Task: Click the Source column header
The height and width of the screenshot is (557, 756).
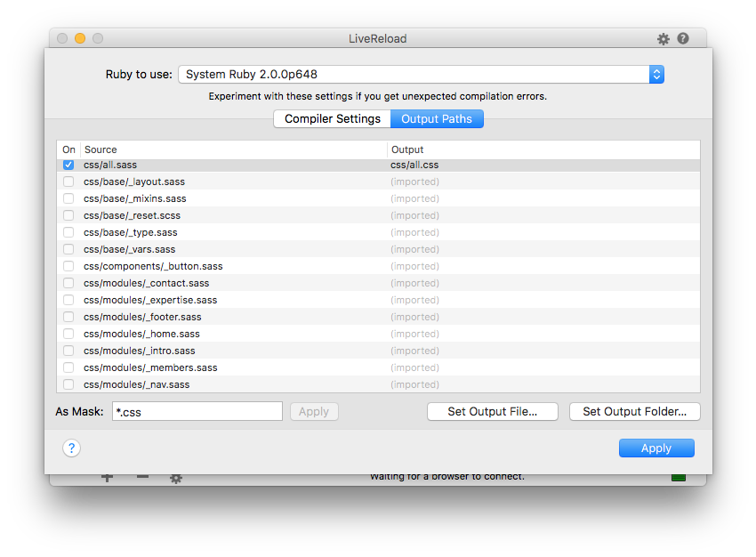Action: [x=234, y=149]
